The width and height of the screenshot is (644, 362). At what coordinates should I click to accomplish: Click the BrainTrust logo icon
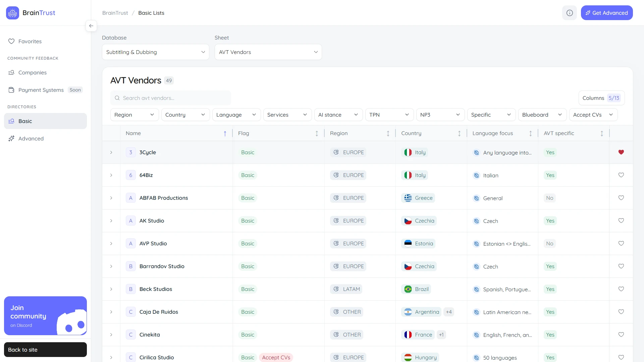coord(13,13)
